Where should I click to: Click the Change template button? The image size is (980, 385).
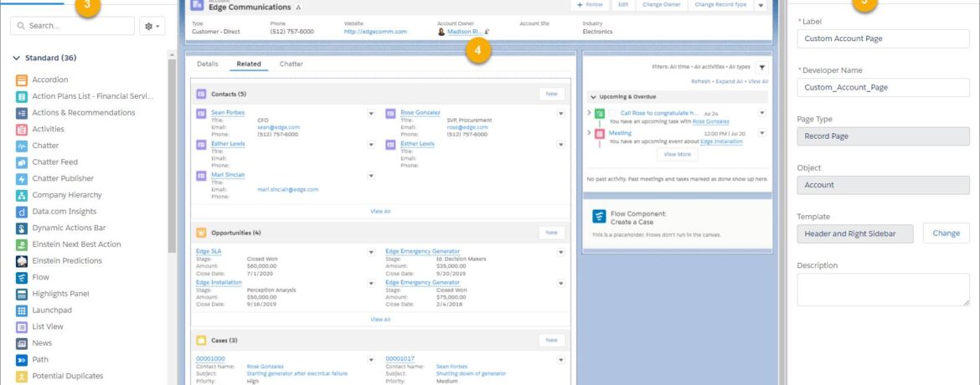[946, 234]
